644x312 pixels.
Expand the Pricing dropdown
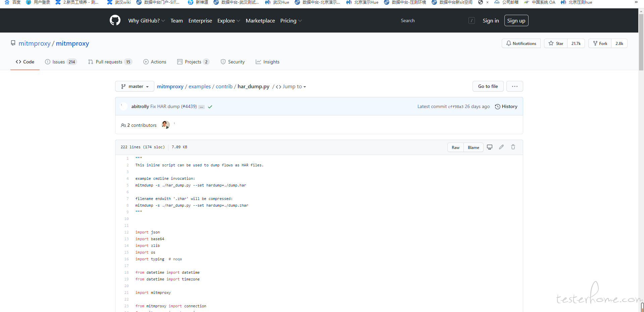291,20
